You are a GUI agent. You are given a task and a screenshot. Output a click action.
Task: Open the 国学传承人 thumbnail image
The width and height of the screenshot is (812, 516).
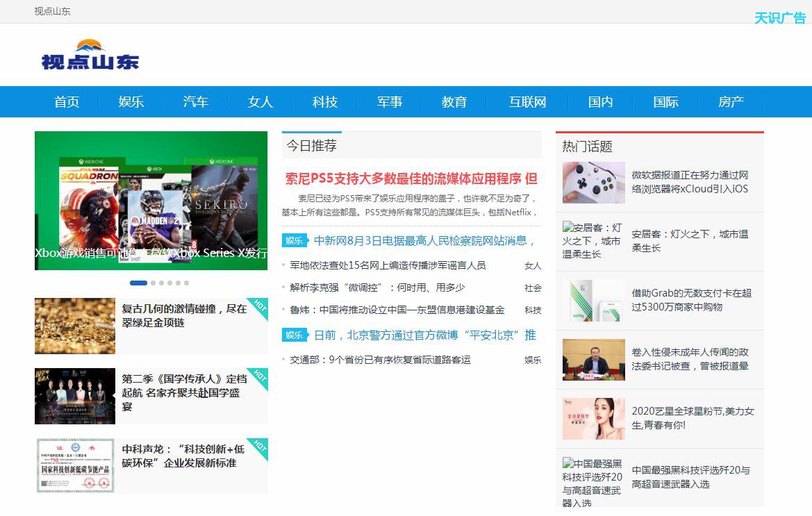click(x=75, y=397)
